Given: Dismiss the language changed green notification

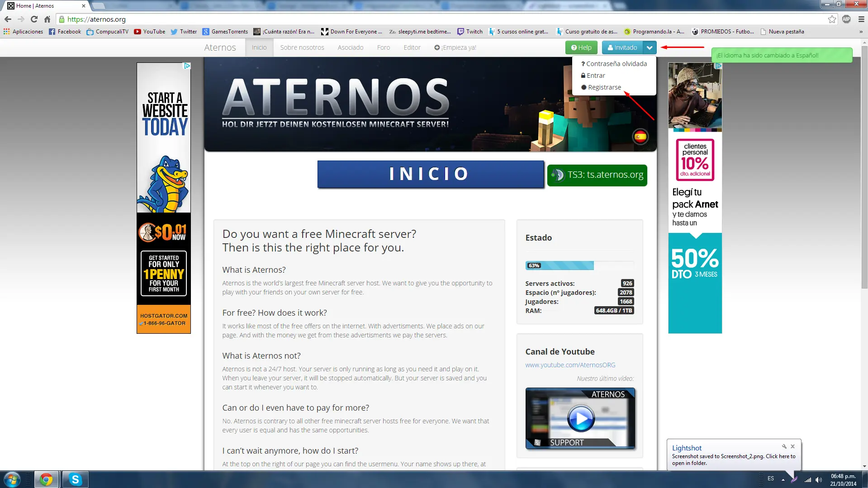Looking at the screenshot, I should (782, 56).
